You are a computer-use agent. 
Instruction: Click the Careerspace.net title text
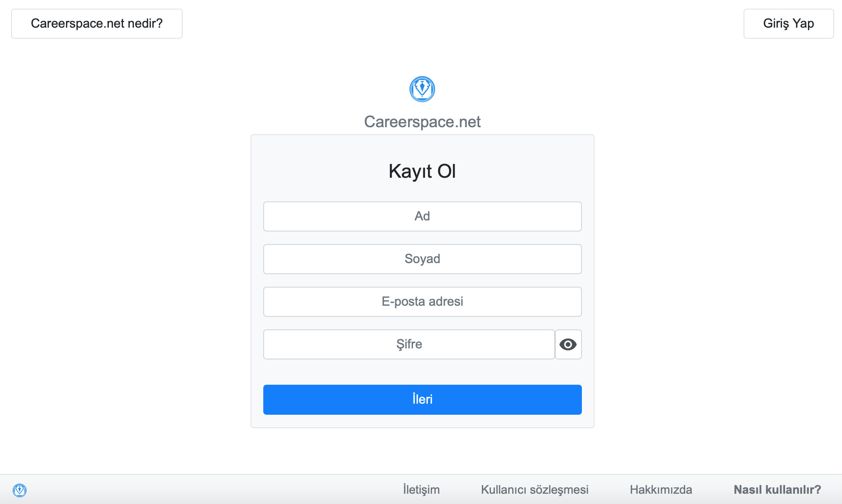tap(422, 122)
